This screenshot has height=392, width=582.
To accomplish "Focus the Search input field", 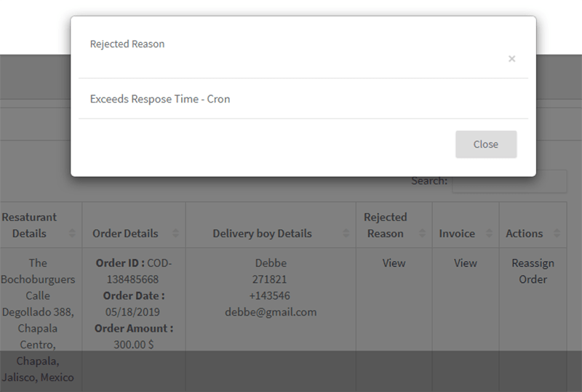I will [x=509, y=181].
